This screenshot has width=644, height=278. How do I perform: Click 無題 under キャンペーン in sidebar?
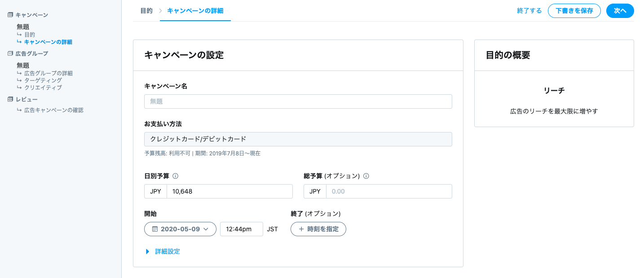point(23,27)
